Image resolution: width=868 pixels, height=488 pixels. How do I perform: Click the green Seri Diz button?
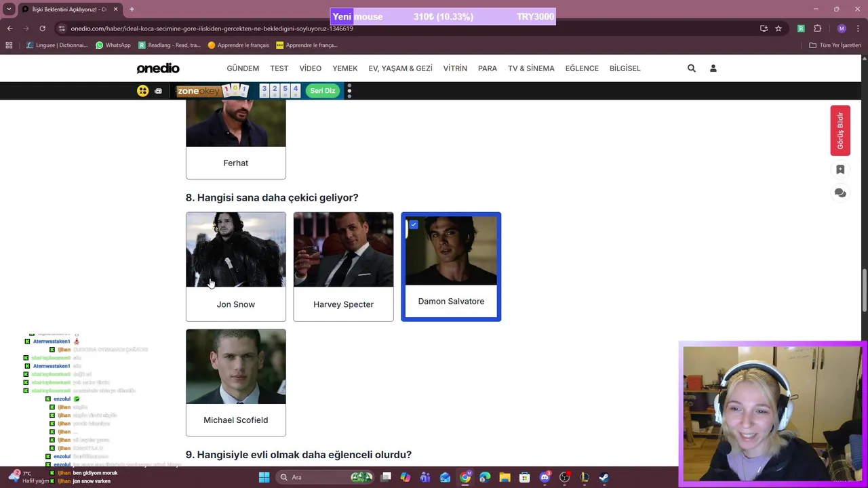click(x=323, y=91)
